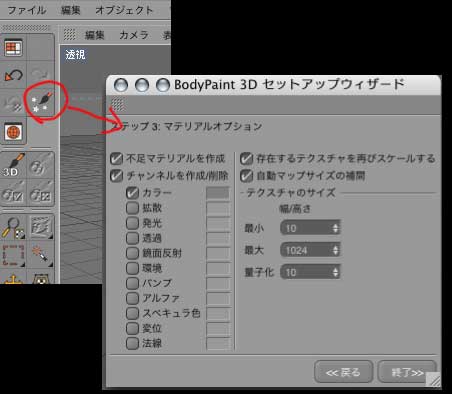Screen dimensions: 452x394
Task: Click the 最小 value stepper arrows
Action: (335, 228)
